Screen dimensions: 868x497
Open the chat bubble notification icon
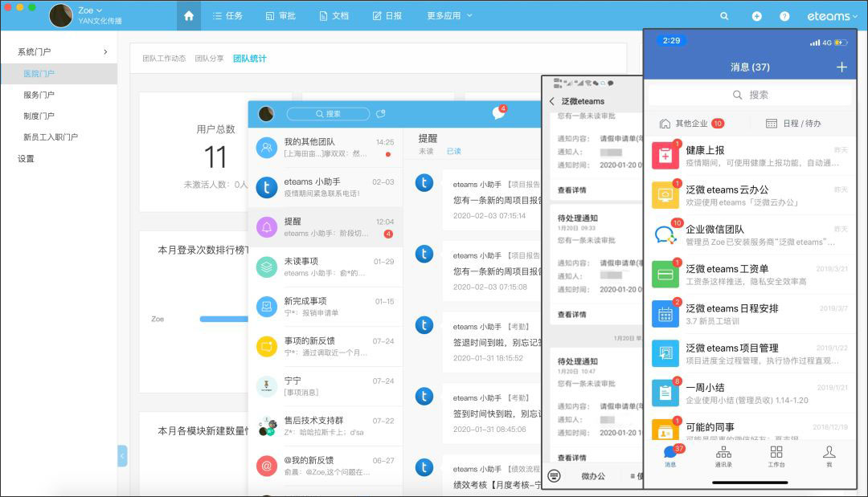click(x=499, y=112)
